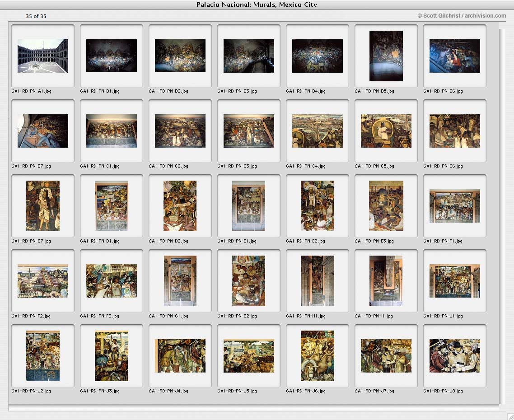The width and height of the screenshot is (514, 420).
Task: Click filename label 6A1-RD-PN-B6.jpg
Action: click(443, 91)
